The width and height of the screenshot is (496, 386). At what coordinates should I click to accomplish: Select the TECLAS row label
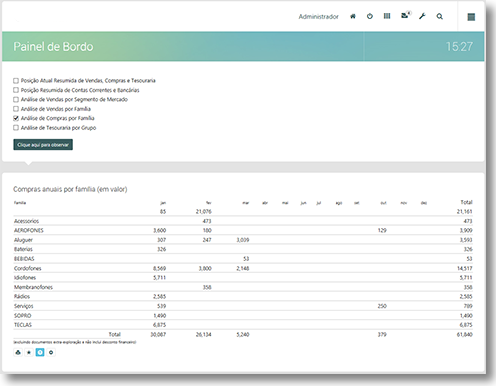(x=23, y=325)
